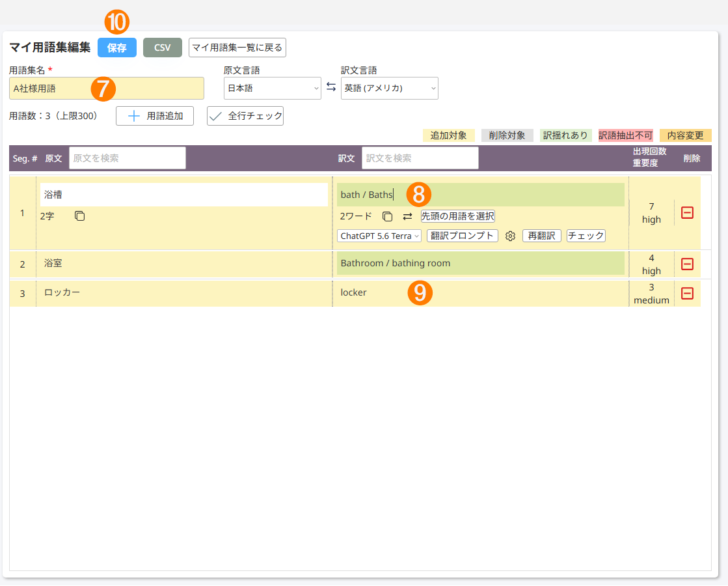The height and width of the screenshot is (586, 728).
Task: Swap source and target languages icon
Action: [331, 87]
